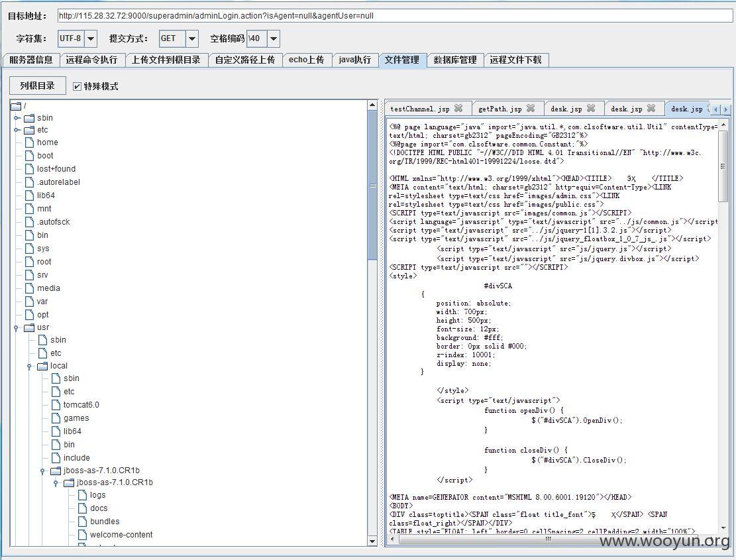Expand the top-level sbin folder node
The image size is (736, 560).
coord(17,118)
